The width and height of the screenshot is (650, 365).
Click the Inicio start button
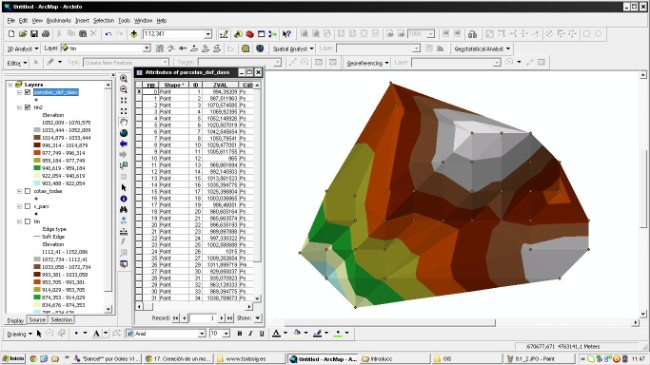tap(14, 359)
